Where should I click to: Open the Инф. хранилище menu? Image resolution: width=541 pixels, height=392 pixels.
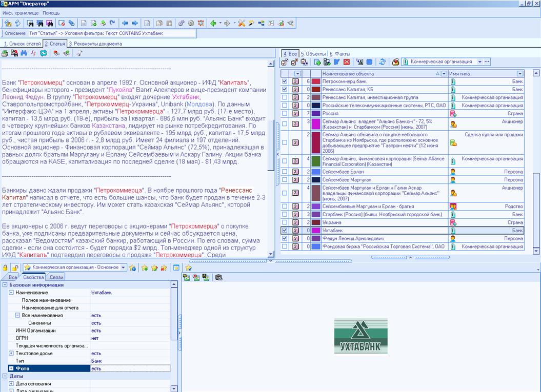(x=21, y=13)
